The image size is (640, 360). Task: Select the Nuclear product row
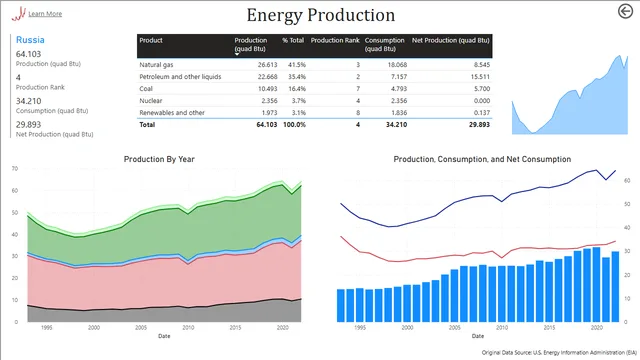pyautogui.click(x=314, y=100)
